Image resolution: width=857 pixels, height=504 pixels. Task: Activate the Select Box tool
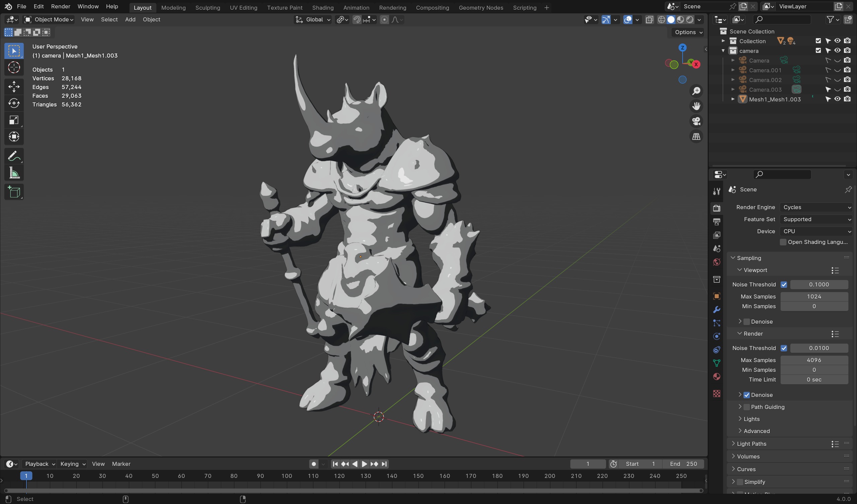pos(14,51)
